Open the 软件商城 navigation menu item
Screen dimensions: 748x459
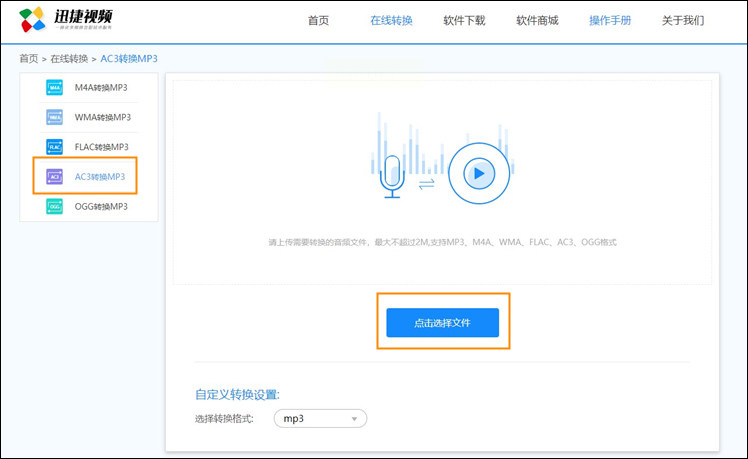click(x=537, y=21)
